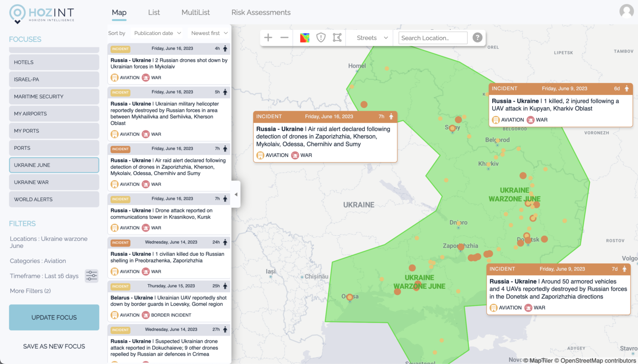This screenshot has height=364, width=638.
Task: Open the MultiList view
Action: [195, 12]
